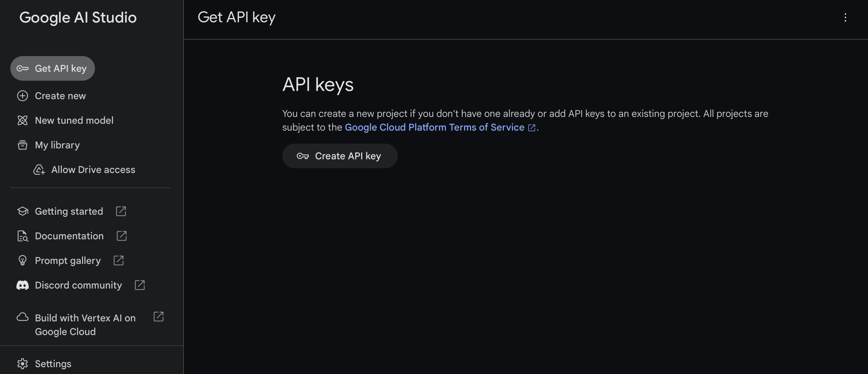Click the Google AI Studio logo title
This screenshot has height=374, width=868.
click(78, 17)
